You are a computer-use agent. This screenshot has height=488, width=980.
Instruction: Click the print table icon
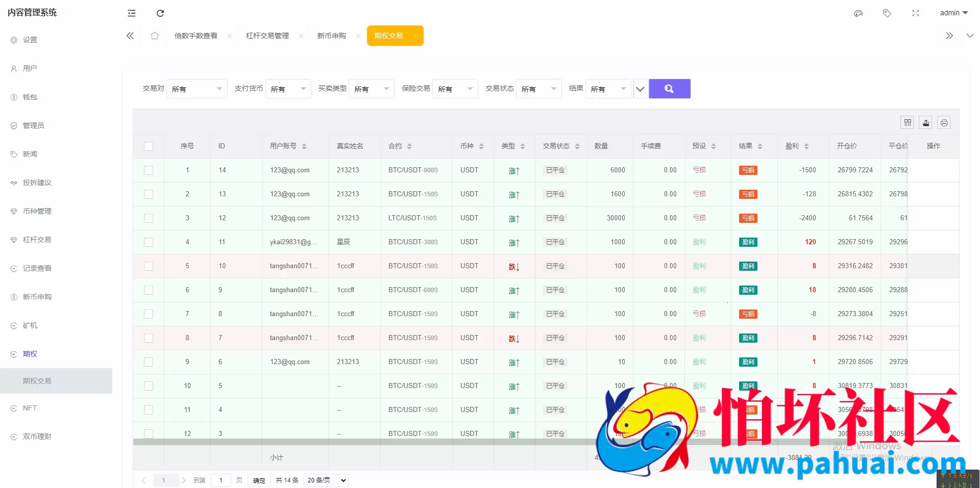coord(944,122)
